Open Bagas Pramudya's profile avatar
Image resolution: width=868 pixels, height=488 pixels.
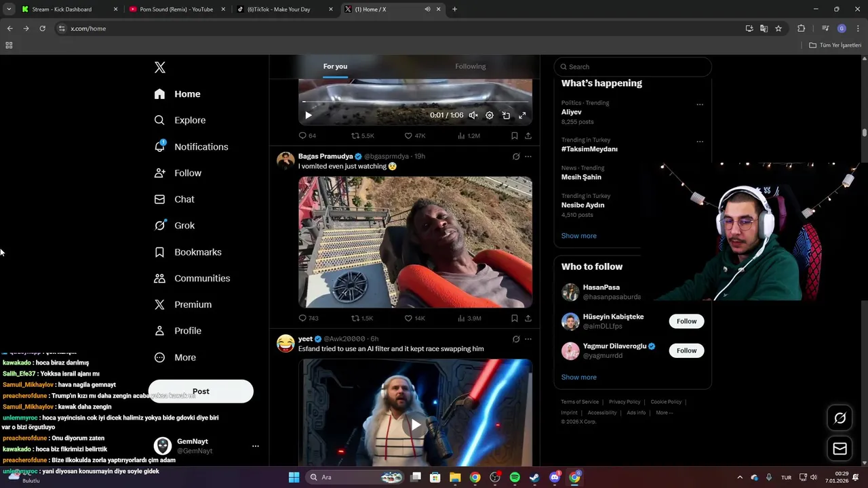[x=285, y=161]
